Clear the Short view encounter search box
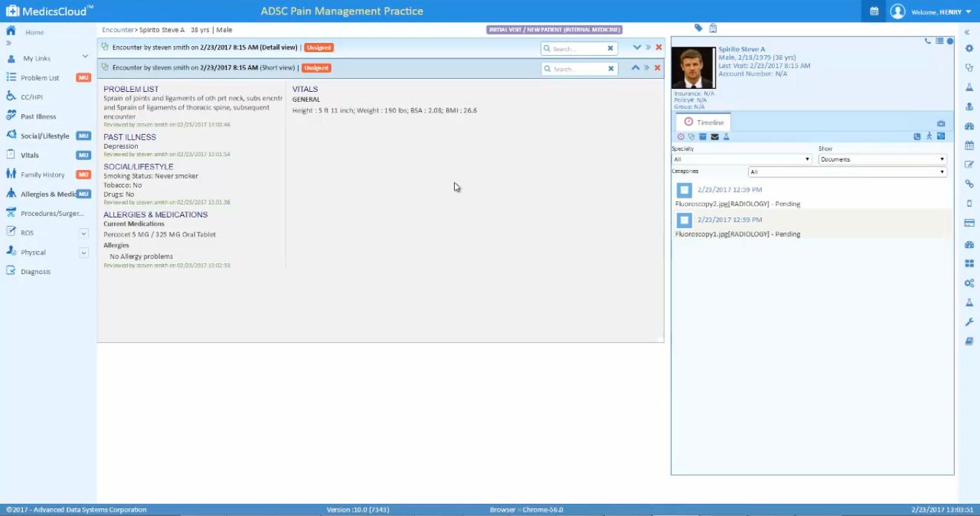 (611, 69)
